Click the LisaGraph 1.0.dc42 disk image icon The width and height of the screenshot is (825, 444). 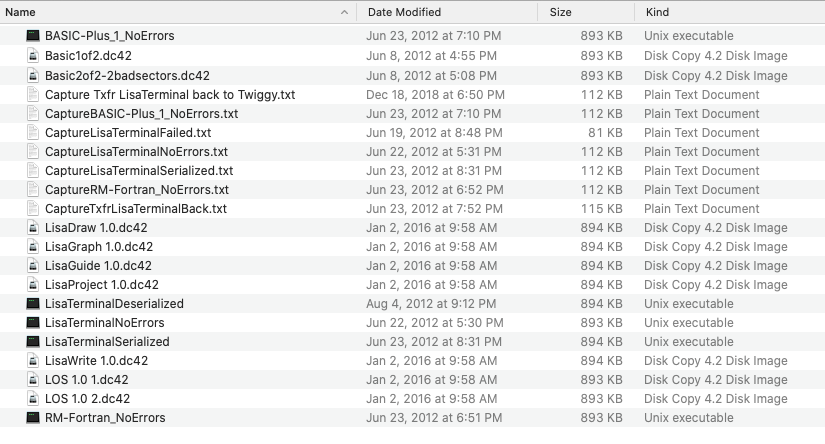point(33,247)
